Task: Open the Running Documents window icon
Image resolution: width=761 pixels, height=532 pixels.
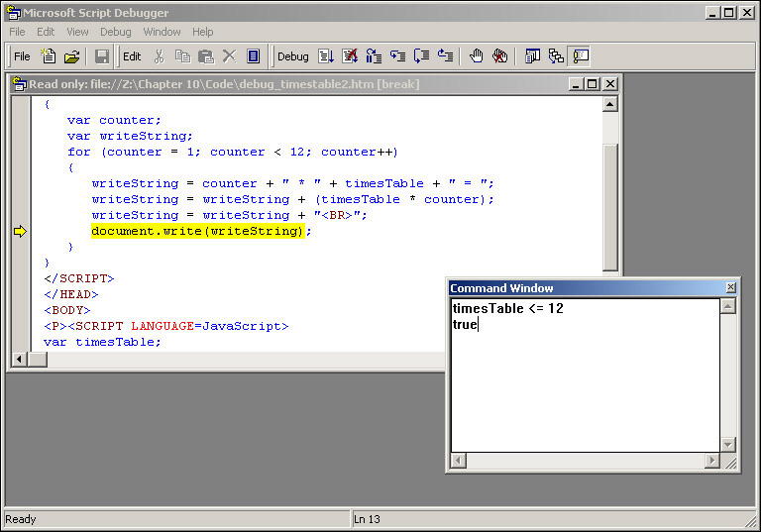Action: click(x=532, y=56)
